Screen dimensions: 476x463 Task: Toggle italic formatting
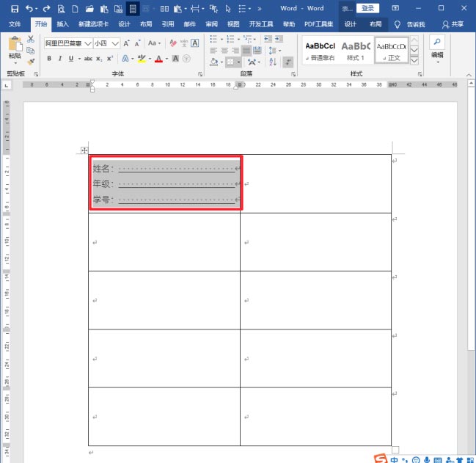60,59
